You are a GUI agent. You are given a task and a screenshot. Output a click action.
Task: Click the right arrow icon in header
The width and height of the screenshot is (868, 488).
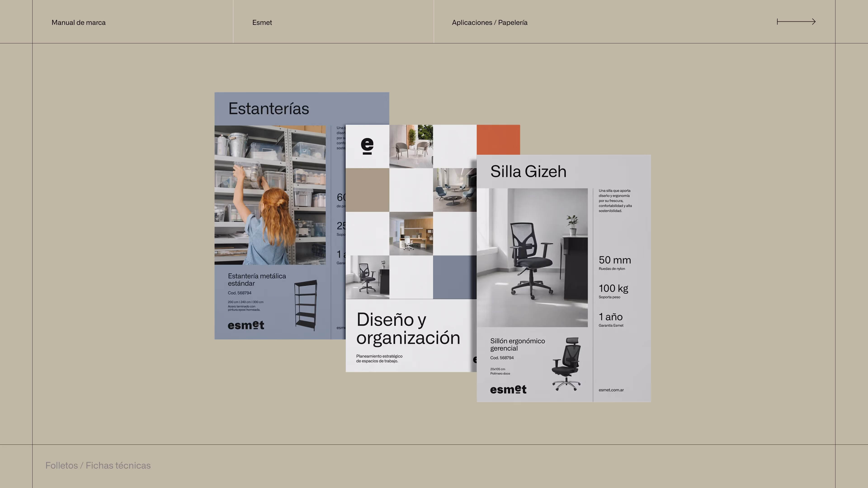coord(796,22)
